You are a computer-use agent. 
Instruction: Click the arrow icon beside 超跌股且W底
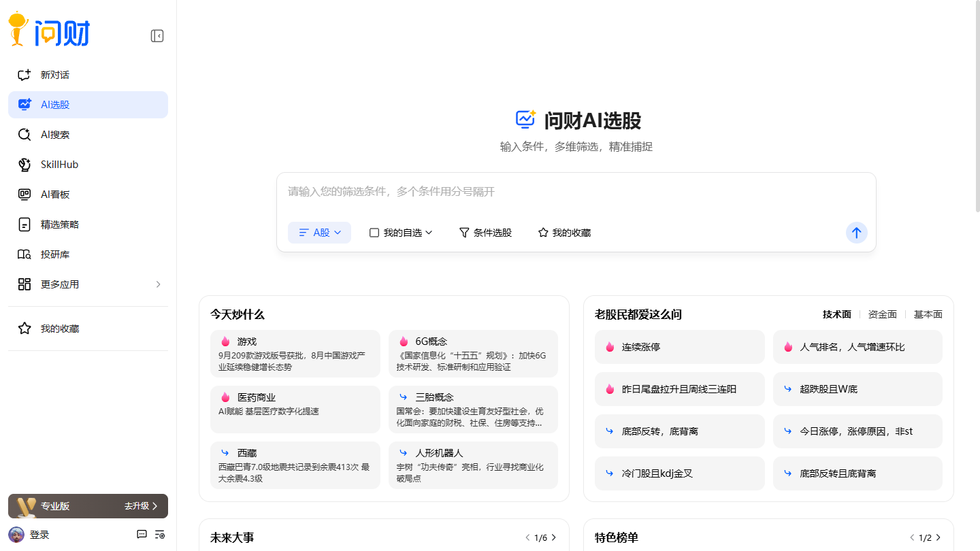[x=788, y=389]
